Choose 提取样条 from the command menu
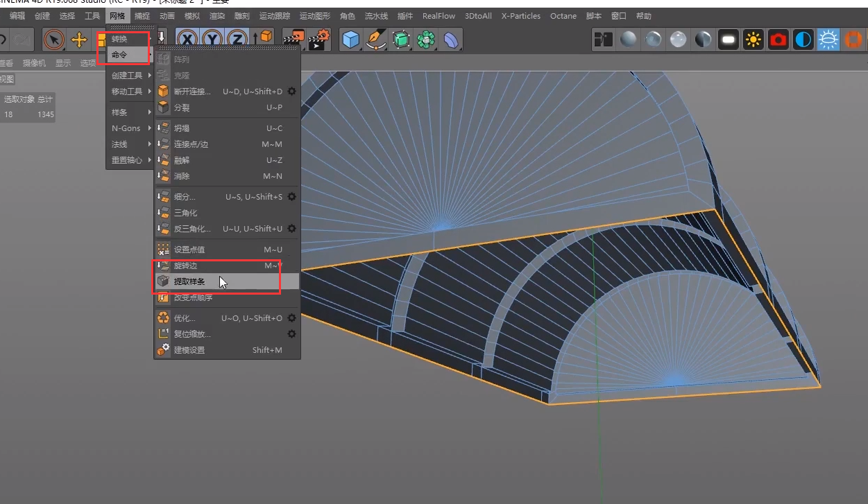This screenshot has height=504, width=868. pyautogui.click(x=189, y=281)
